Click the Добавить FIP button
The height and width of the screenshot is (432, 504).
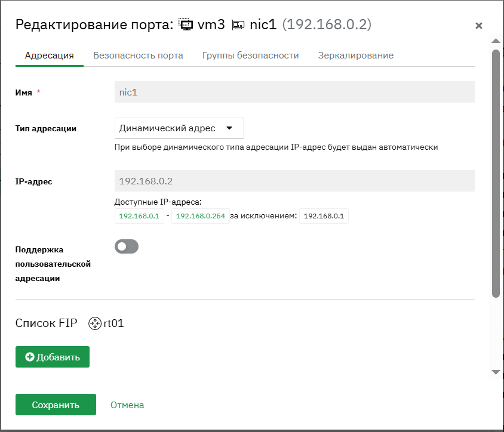tap(53, 357)
